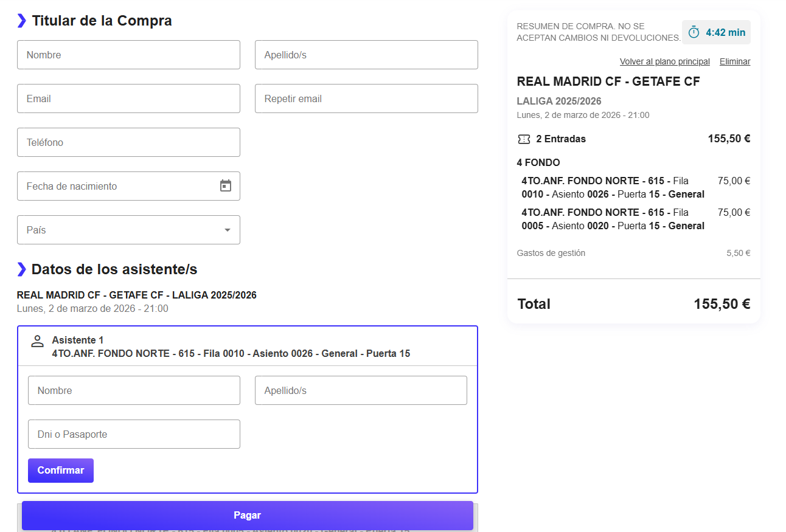
Task: Click the Asistente 1 seat description line
Action: pyautogui.click(x=231, y=353)
